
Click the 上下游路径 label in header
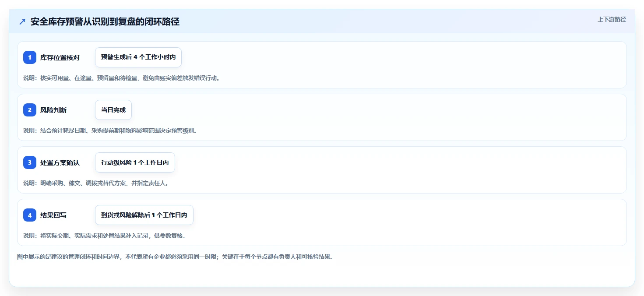[x=612, y=19]
